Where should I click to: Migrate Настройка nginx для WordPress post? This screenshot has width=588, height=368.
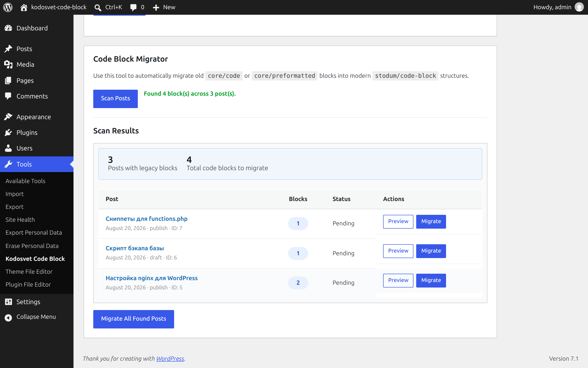pos(431,280)
